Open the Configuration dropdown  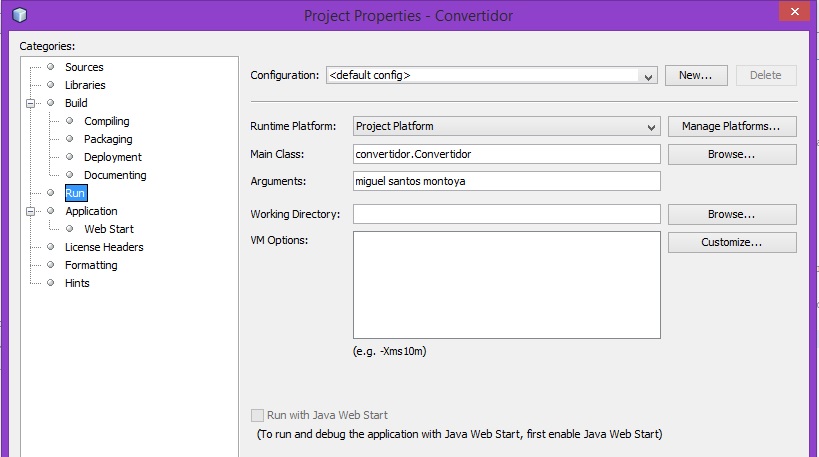[x=648, y=76]
